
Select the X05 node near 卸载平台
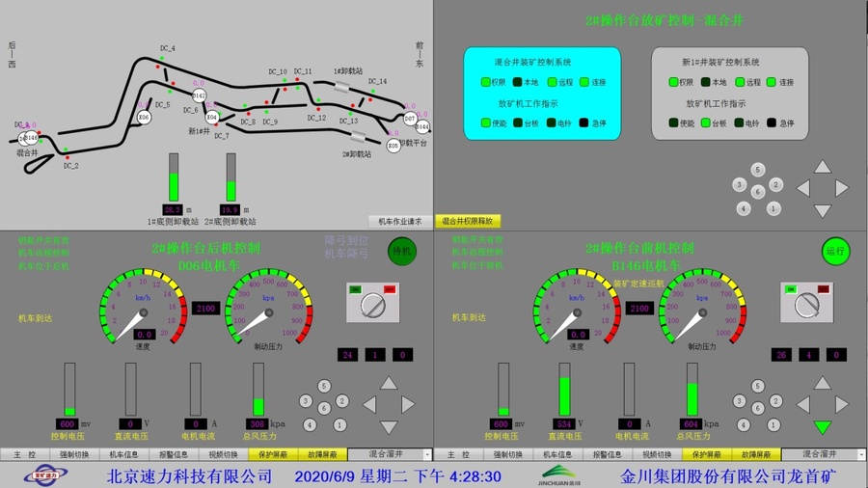click(x=393, y=146)
